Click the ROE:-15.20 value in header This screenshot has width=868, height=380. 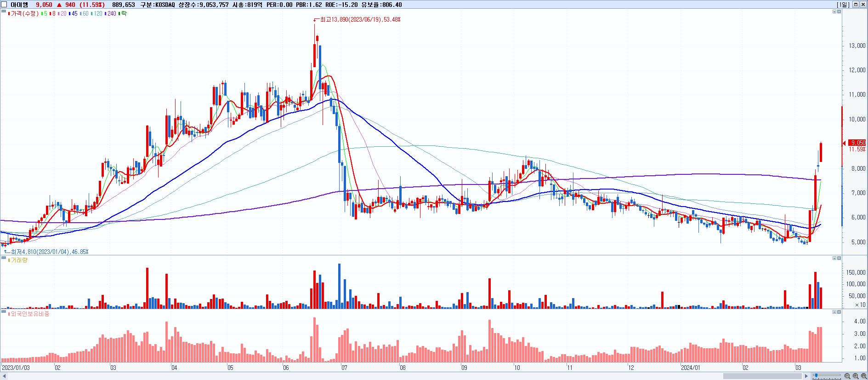coord(342,5)
